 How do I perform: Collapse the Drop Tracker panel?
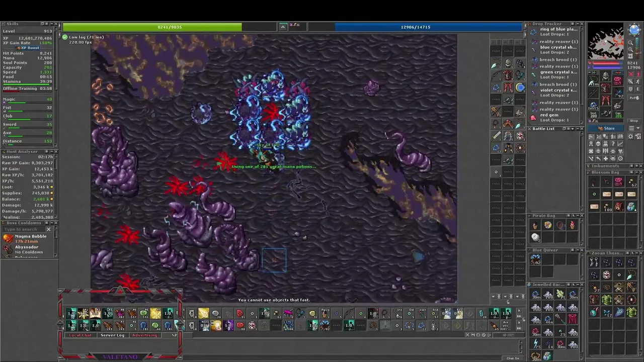pos(578,24)
